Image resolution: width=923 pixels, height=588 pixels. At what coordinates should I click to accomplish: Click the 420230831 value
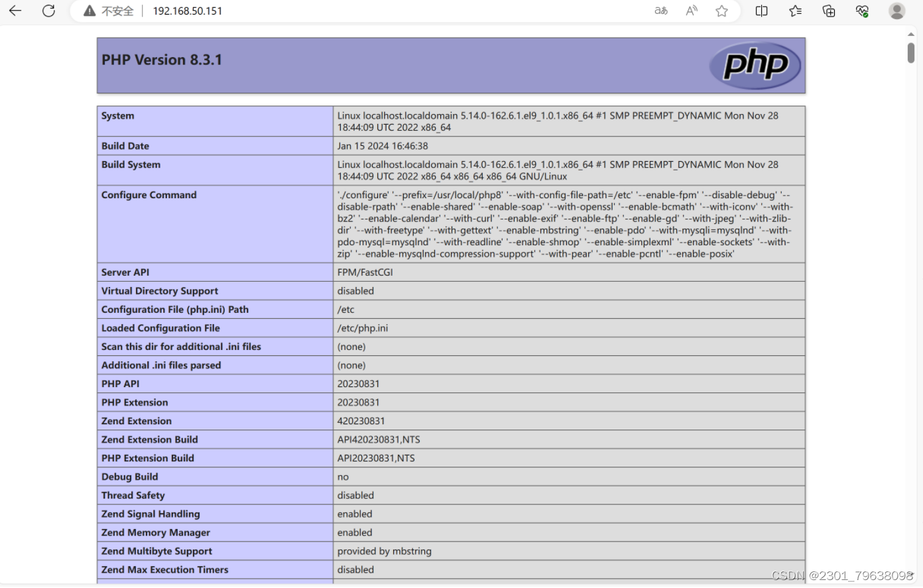(x=361, y=421)
